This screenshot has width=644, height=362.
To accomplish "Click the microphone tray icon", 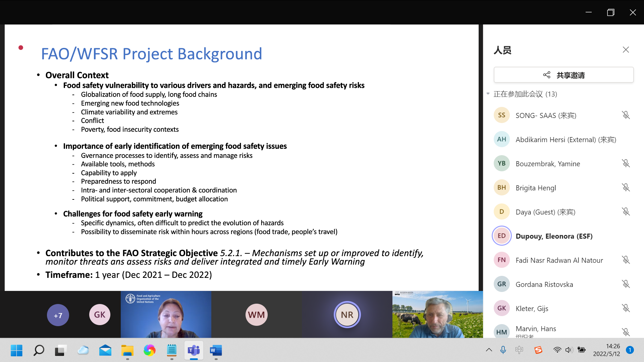I will point(503,350).
